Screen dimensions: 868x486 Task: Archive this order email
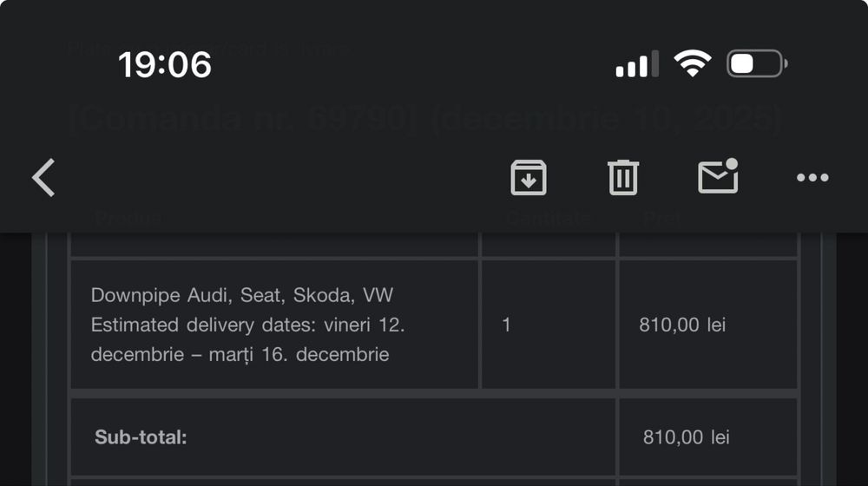[528, 178]
